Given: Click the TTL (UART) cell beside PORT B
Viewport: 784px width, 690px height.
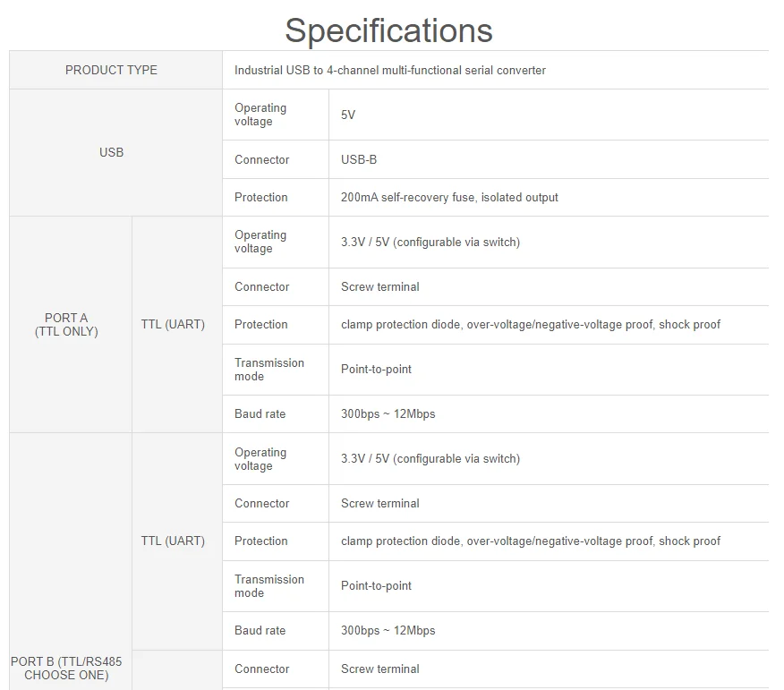Looking at the screenshot, I should click(173, 541).
